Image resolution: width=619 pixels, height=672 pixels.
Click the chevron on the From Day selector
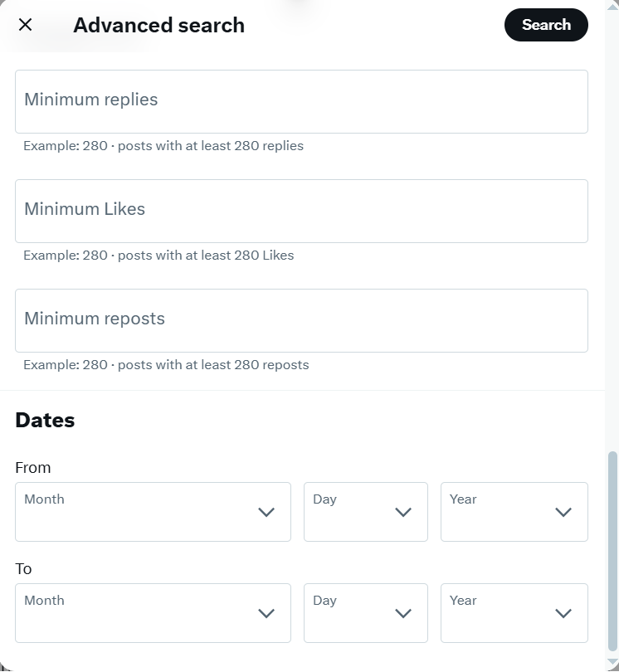point(403,512)
